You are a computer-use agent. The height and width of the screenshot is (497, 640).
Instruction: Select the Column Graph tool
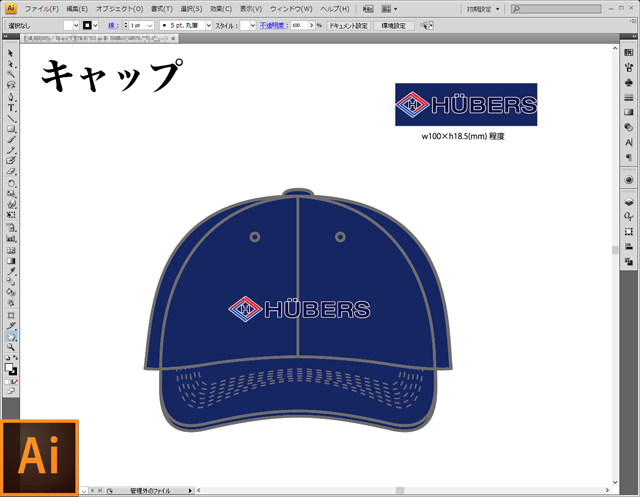11,238
